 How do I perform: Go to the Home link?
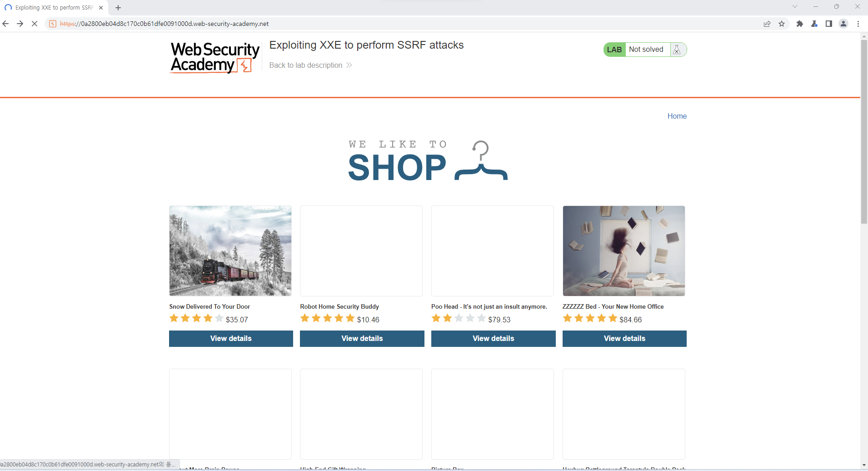tap(677, 116)
